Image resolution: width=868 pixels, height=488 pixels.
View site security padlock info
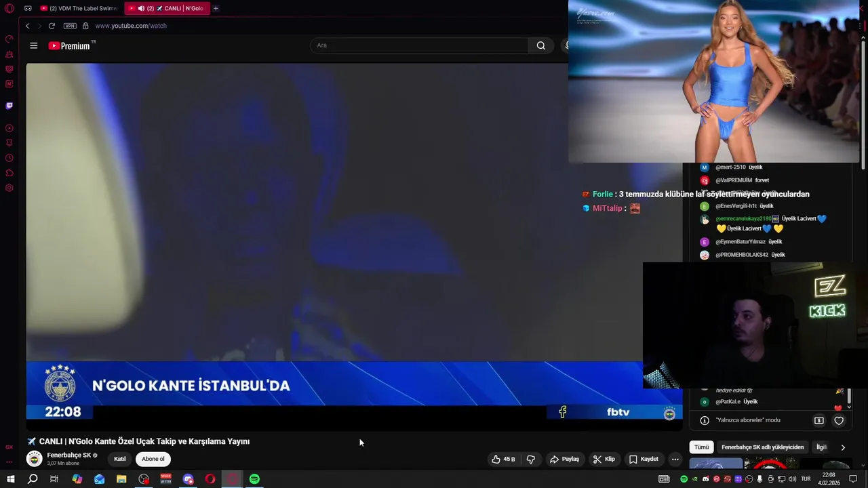point(85,26)
